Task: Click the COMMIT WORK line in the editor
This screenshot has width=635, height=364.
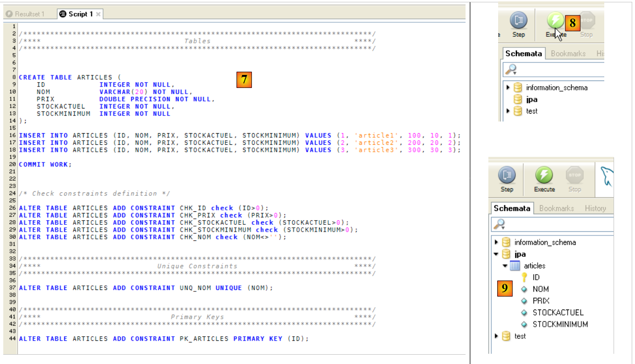Action: pos(45,164)
